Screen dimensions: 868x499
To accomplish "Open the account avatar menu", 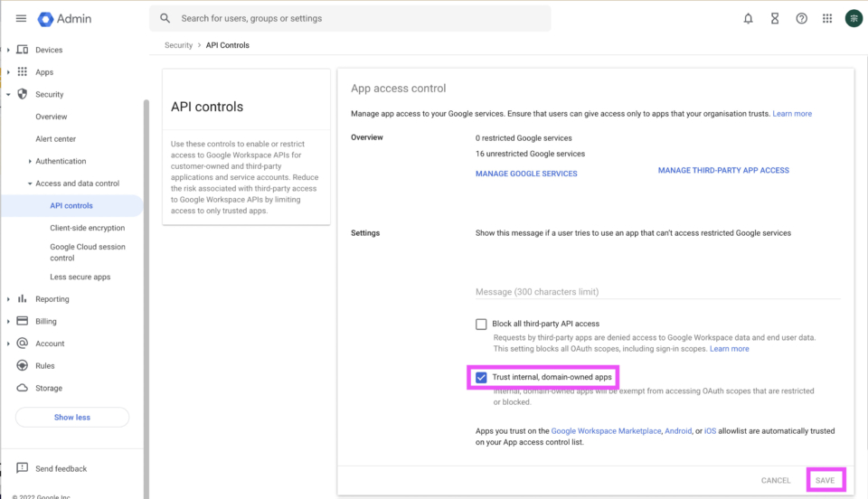I will (x=854, y=19).
